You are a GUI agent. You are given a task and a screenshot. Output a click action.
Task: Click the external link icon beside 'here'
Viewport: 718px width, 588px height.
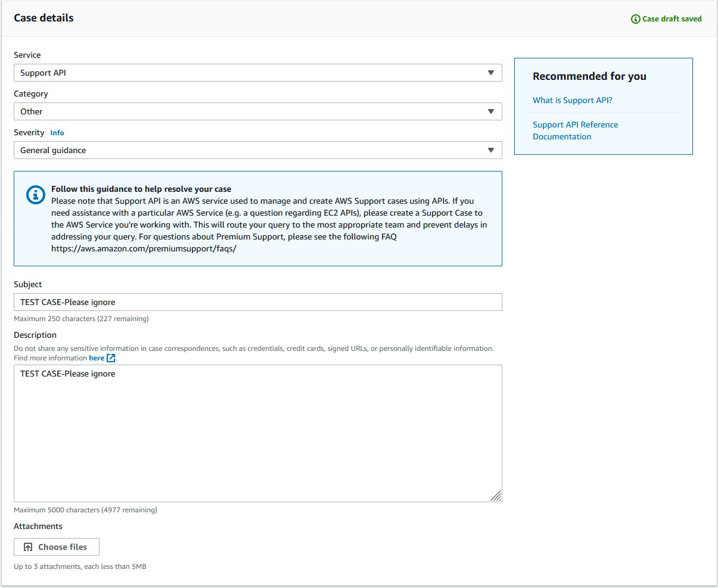coord(111,358)
